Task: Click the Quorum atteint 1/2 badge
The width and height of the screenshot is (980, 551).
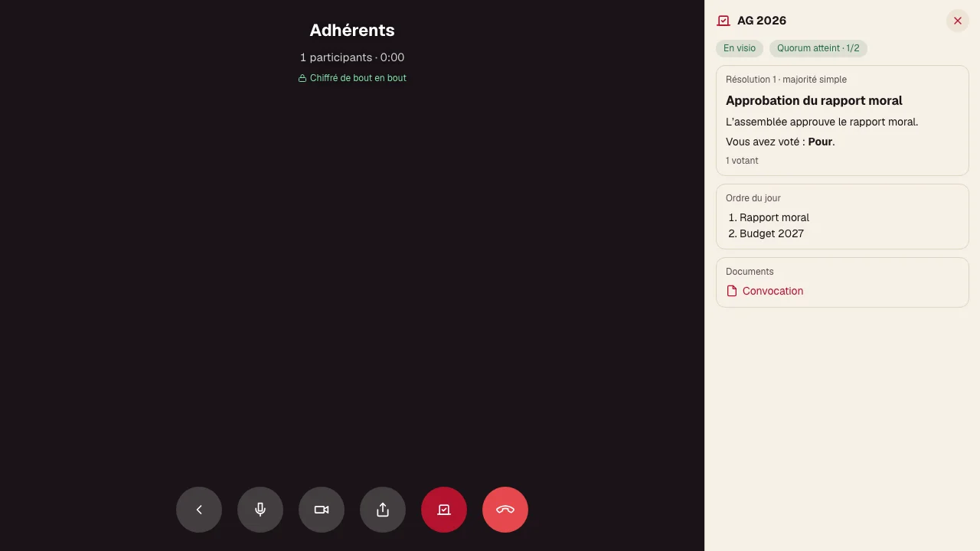Action: click(x=818, y=48)
